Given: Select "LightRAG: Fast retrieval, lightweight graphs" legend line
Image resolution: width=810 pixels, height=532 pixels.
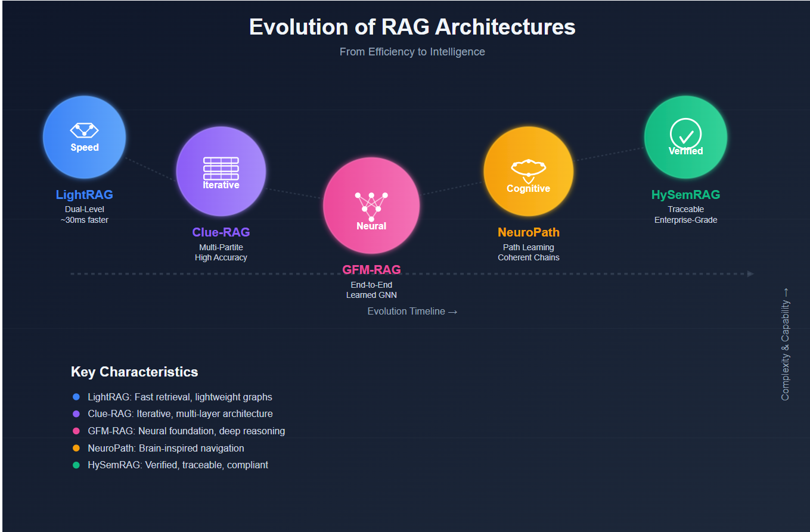Looking at the screenshot, I should 180,397.
